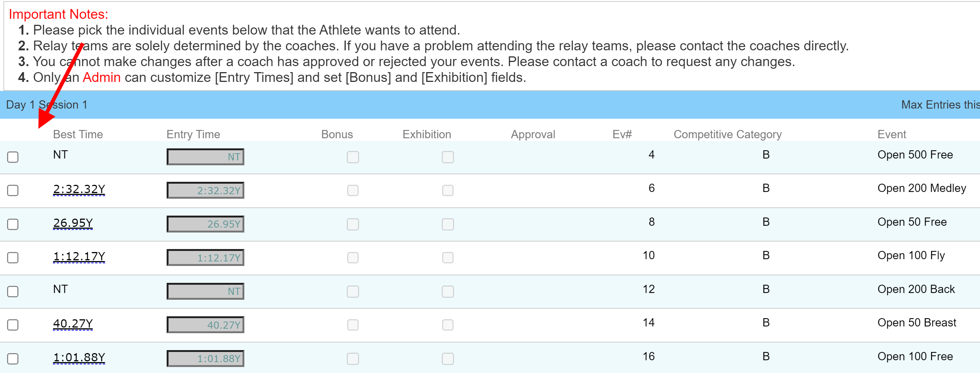Open the 2:32.32Y best time link
Viewport: 980px width, 373px height.
click(x=79, y=189)
